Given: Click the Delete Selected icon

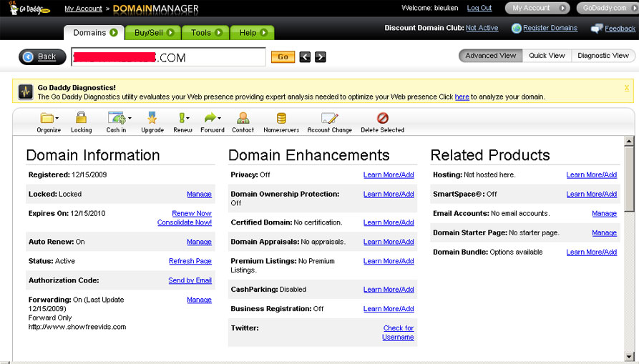Looking at the screenshot, I should (382, 118).
